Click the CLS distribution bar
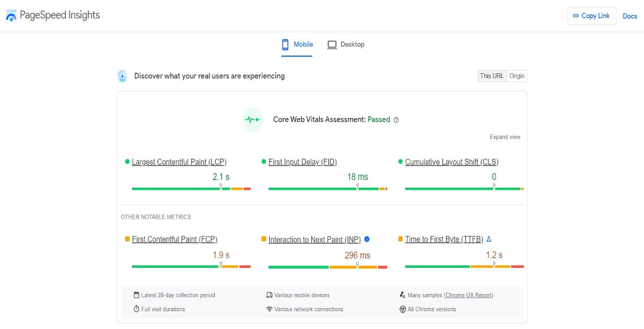The width and height of the screenshot is (644, 329). pyautogui.click(x=464, y=189)
